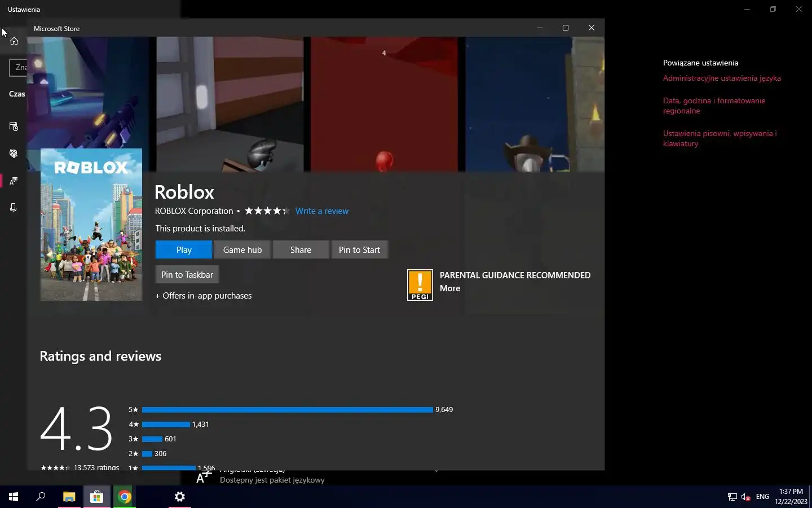Open Date and time icon in Settings sidebar
Image resolution: width=812 pixels, height=508 pixels.
14,126
